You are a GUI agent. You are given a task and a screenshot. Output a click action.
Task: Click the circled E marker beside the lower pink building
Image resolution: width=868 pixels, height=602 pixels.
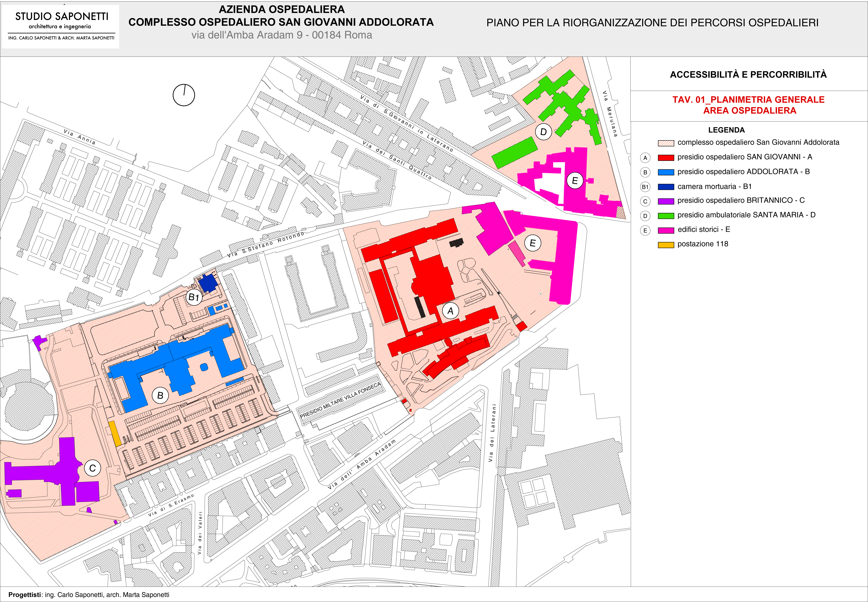click(x=533, y=243)
